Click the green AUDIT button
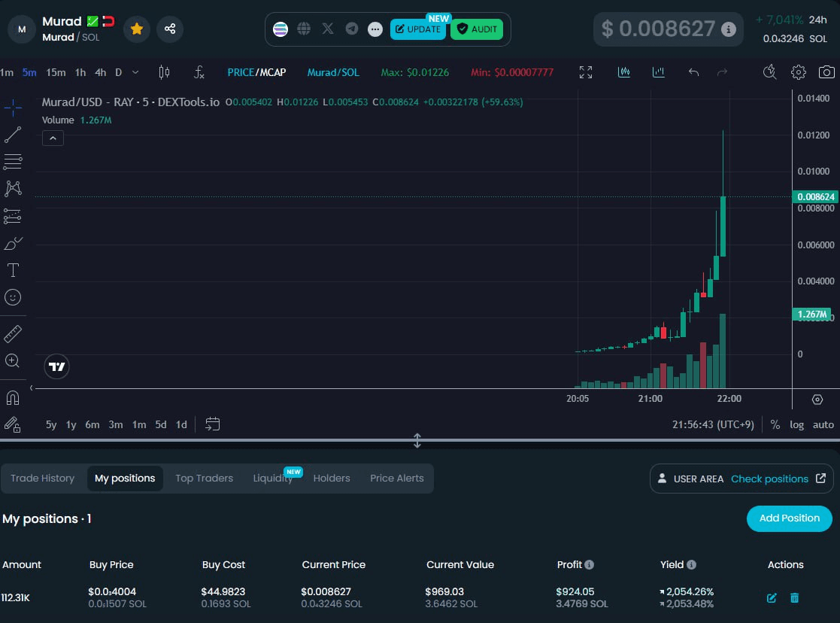 pyautogui.click(x=477, y=29)
